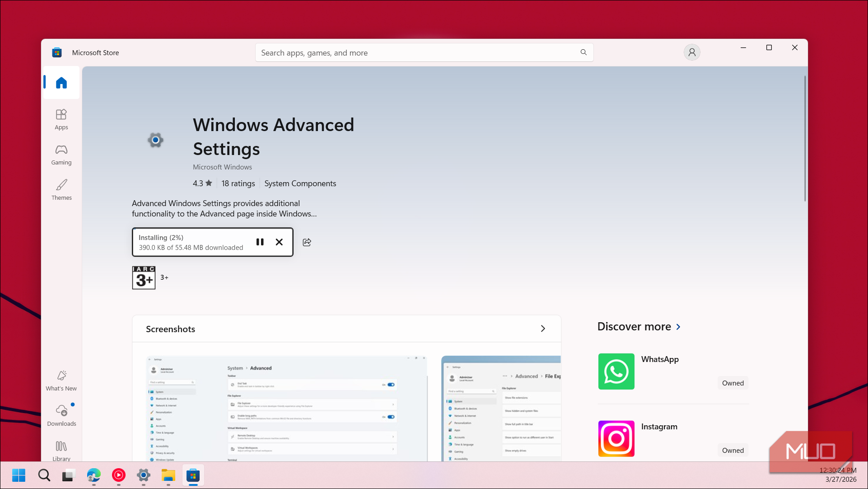Open Settings gear on taskbar

click(x=144, y=475)
